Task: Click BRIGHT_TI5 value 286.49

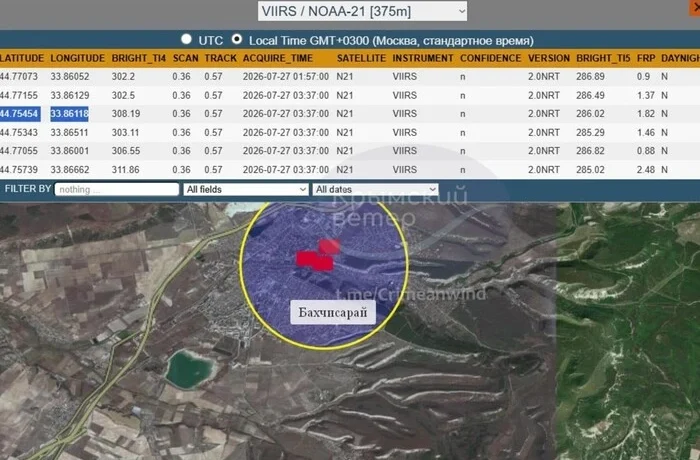Action: (x=590, y=95)
